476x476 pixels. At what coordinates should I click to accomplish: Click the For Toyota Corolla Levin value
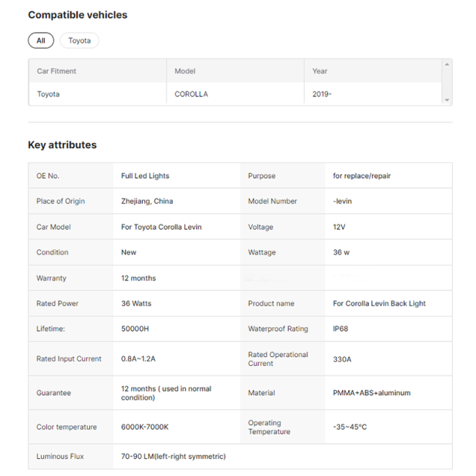tap(161, 227)
